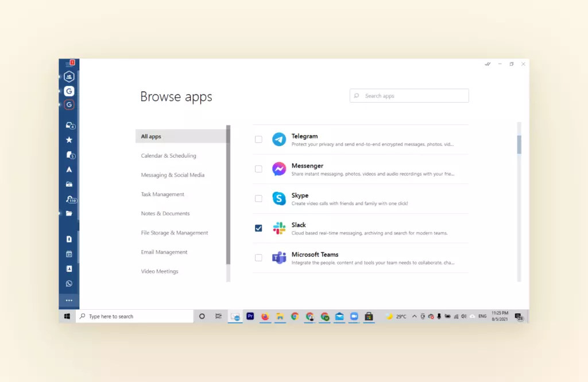The width and height of the screenshot is (588, 382).
Task: Click the favorites star icon in the sidebar
Action: [x=69, y=139]
